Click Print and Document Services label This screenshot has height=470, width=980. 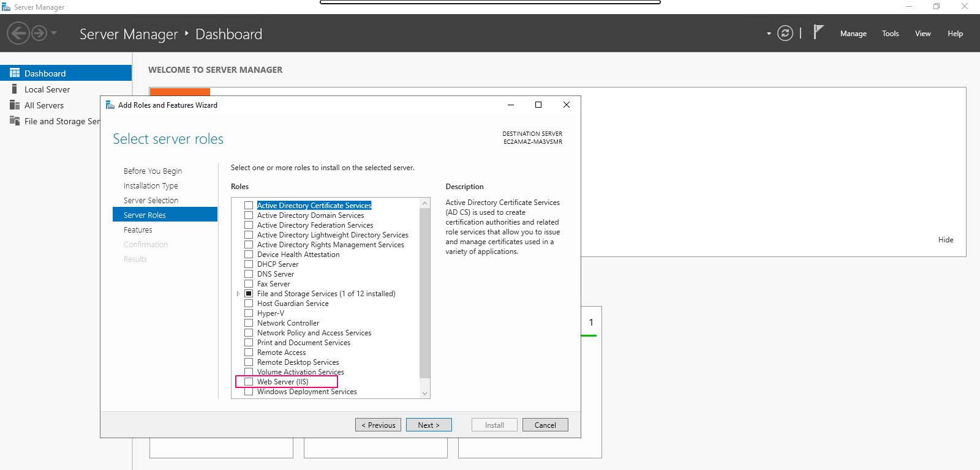(304, 343)
